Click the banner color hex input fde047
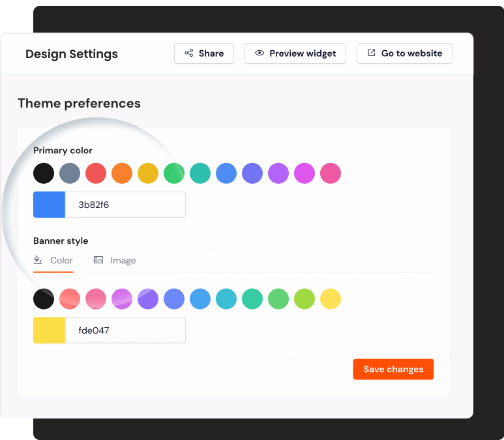Screen dimensions: 504x440 point(125,330)
